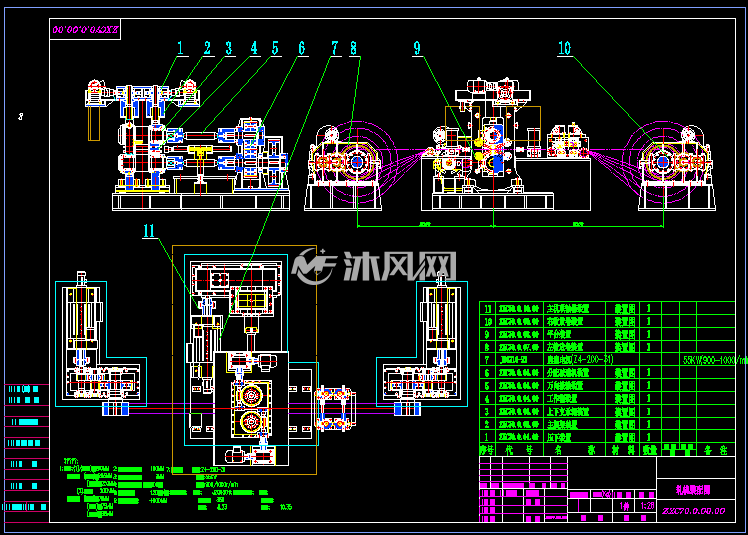Click balloon number 7 label

(x=335, y=48)
